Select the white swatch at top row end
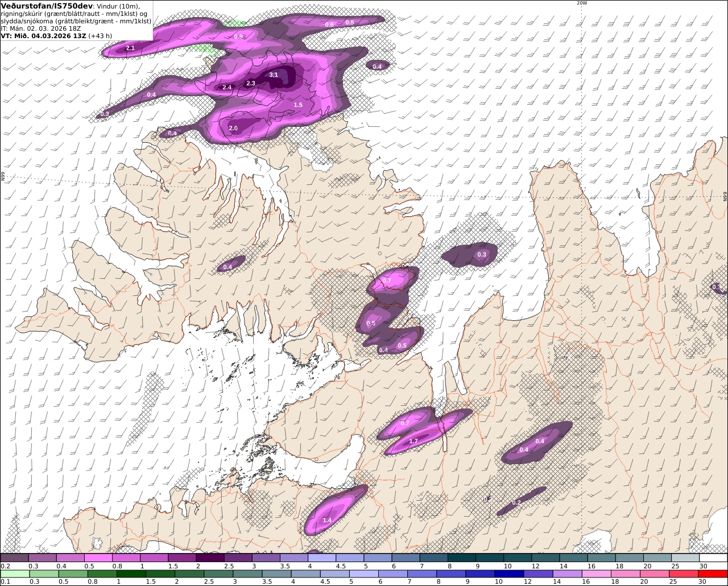Viewport: 728px width, 586px height. [x=713, y=558]
